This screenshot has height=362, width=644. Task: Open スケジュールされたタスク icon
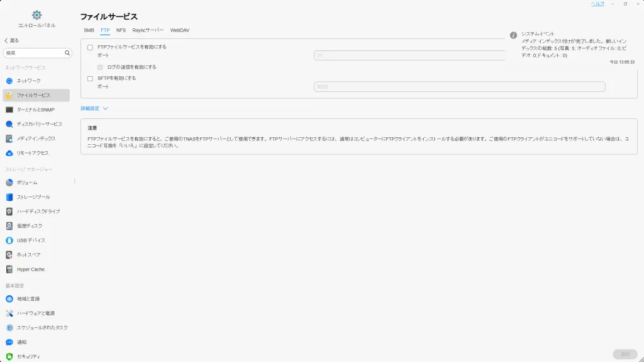point(9,328)
